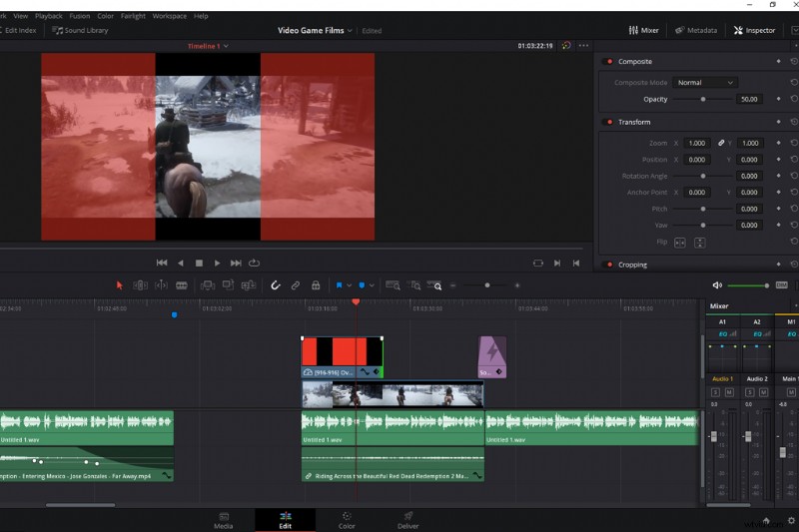Zoom in timeline with plus button
The image size is (799, 532).
pos(517,285)
